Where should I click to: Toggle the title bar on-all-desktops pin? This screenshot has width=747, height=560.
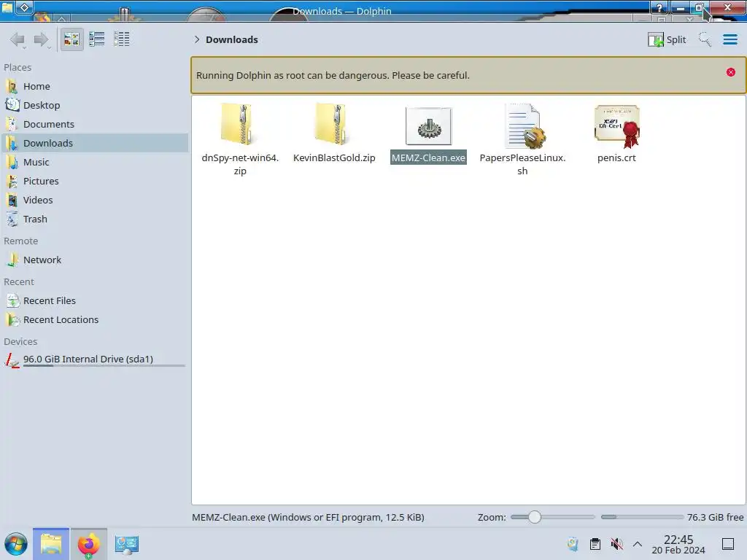click(x=25, y=7)
